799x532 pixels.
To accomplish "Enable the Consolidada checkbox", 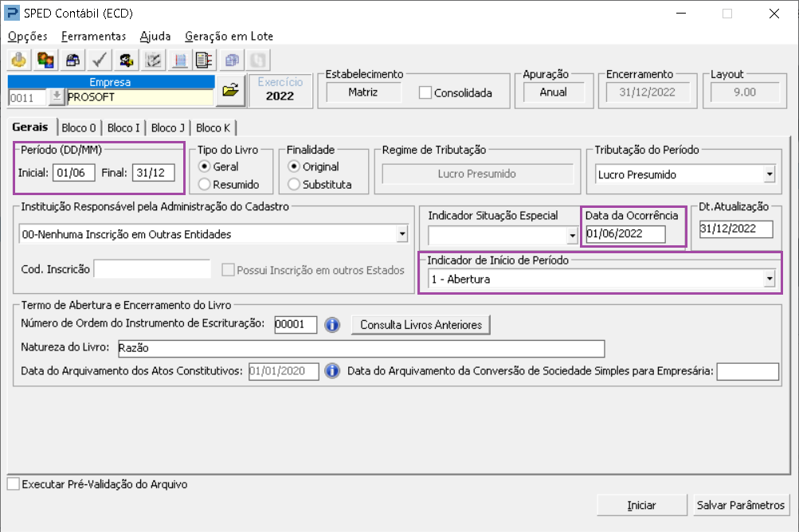I will pos(424,91).
